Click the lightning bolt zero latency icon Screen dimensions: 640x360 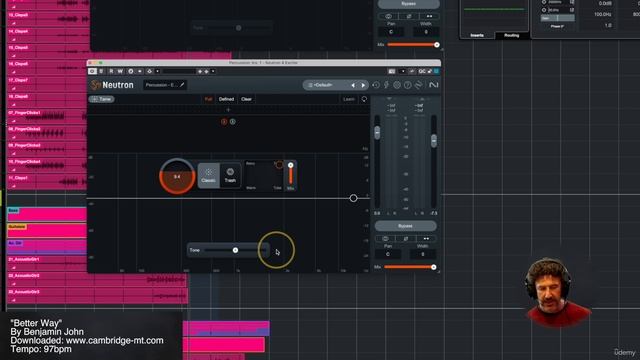tap(386, 85)
